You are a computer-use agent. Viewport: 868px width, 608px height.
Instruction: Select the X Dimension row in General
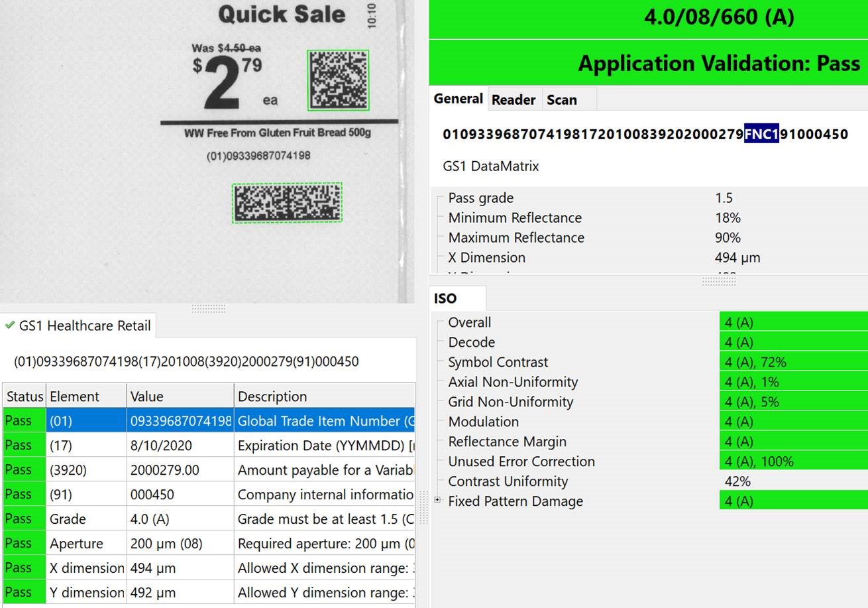click(x=649, y=257)
